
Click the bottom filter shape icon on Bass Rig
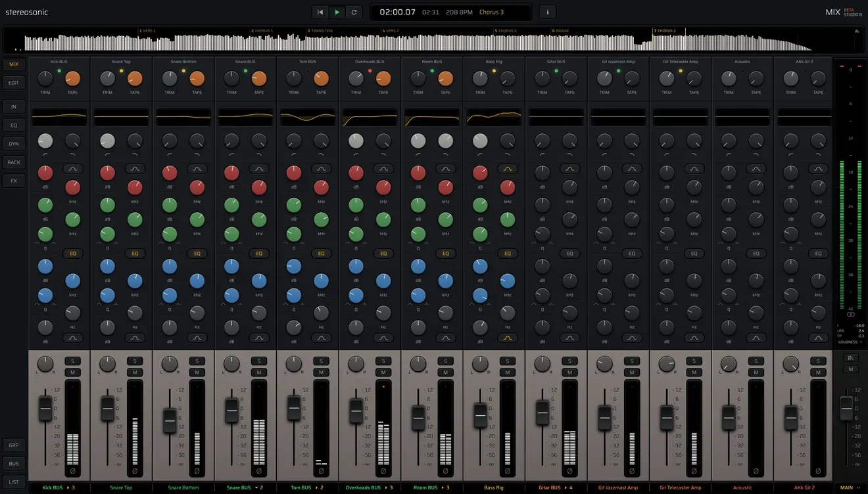508,338
